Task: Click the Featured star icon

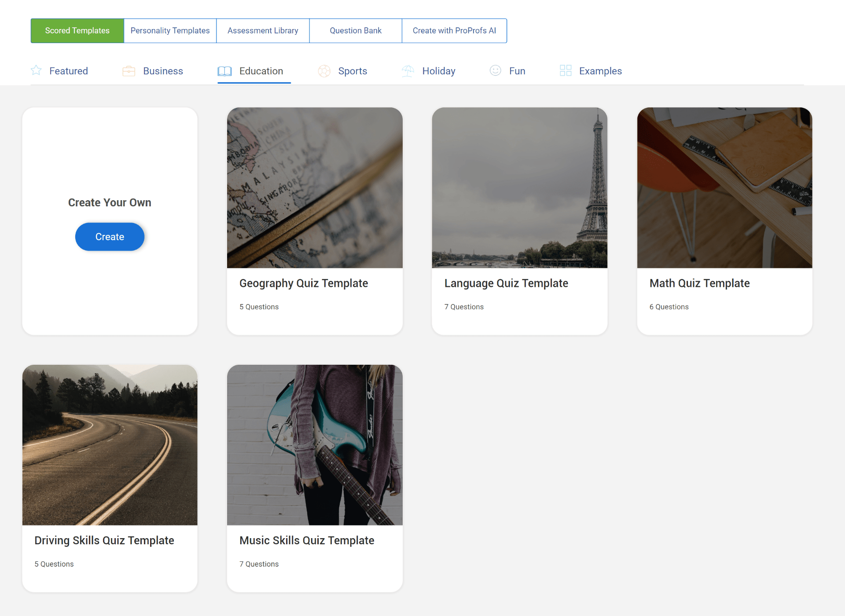Action: pyautogui.click(x=36, y=70)
